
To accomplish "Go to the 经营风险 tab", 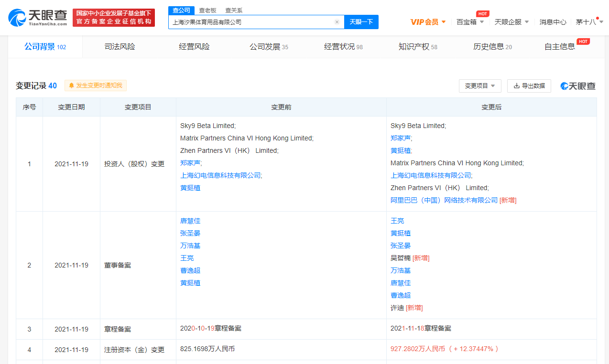I will pos(194,47).
